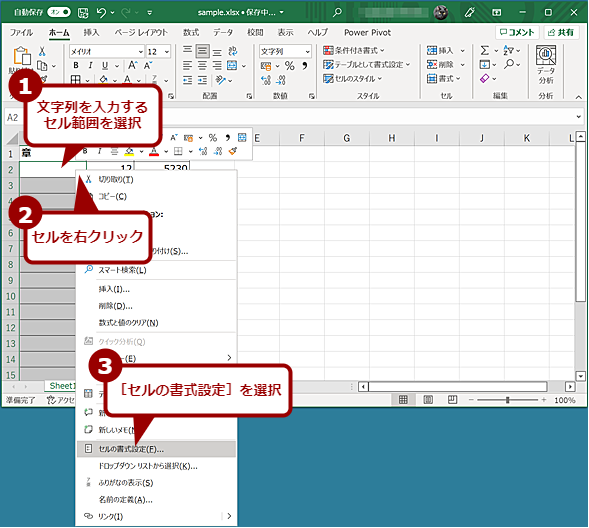Open the font name メイリオ dropdown

pyautogui.click(x=140, y=51)
